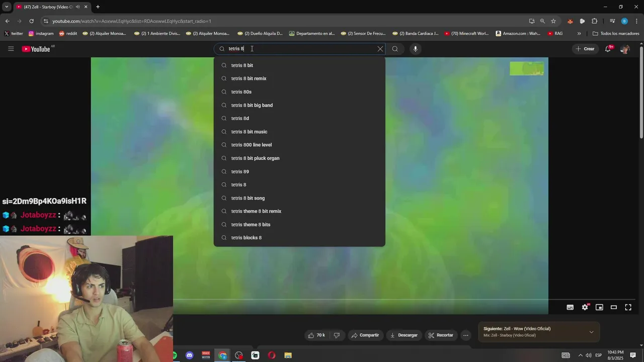Click the Compartir share button

365,335
